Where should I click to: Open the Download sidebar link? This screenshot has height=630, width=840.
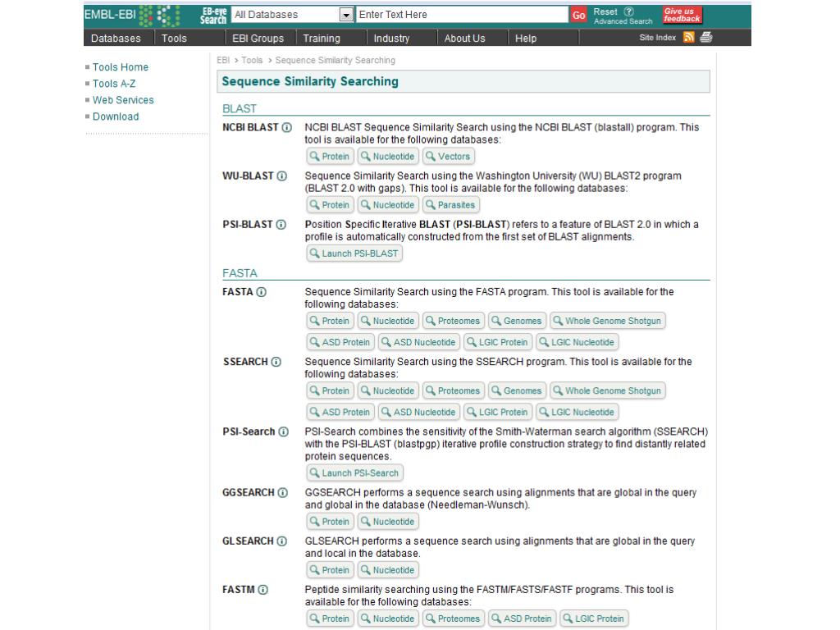[x=116, y=116]
